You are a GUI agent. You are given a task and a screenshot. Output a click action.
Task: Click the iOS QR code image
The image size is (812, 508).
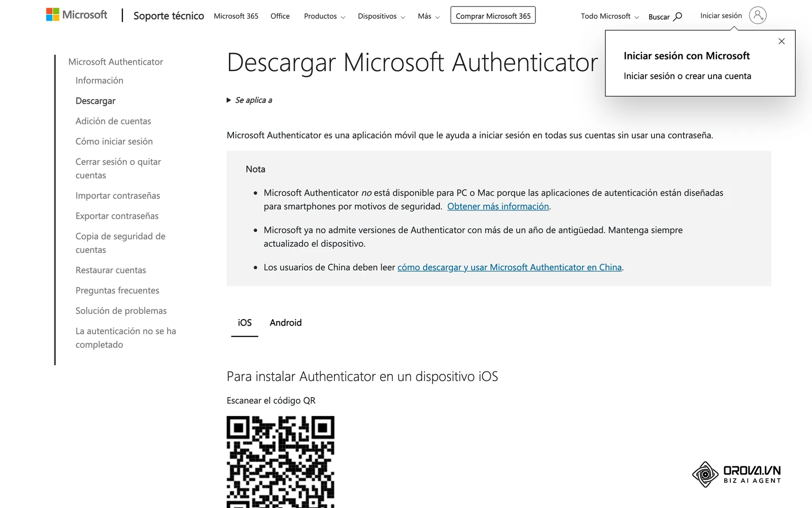(x=281, y=462)
